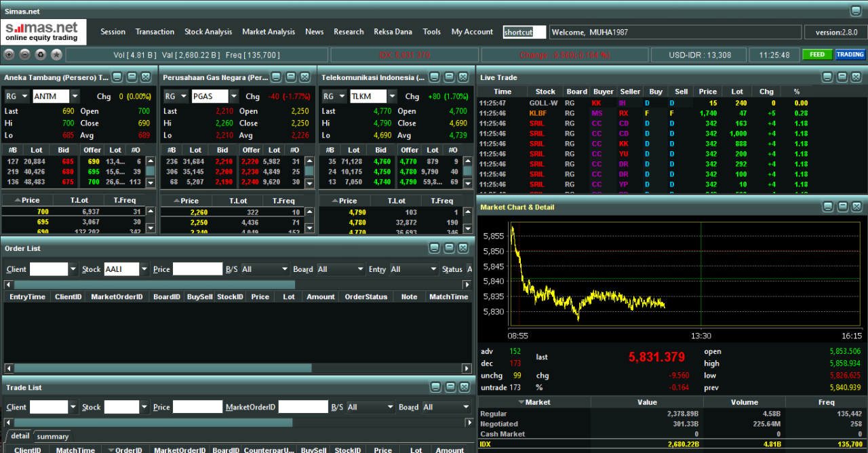Click the restore icon in the Simas.net title bar
The image size is (868, 453).
pos(856,11)
